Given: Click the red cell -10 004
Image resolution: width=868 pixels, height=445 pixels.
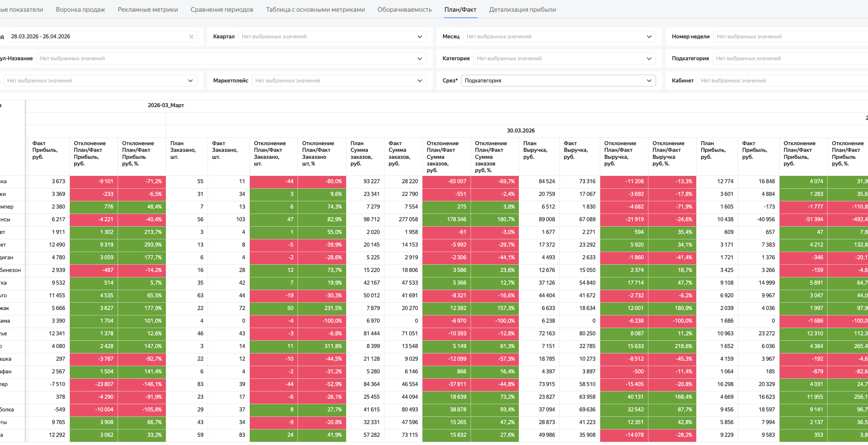Looking at the screenshot, I should pyautogui.click(x=94, y=410).
